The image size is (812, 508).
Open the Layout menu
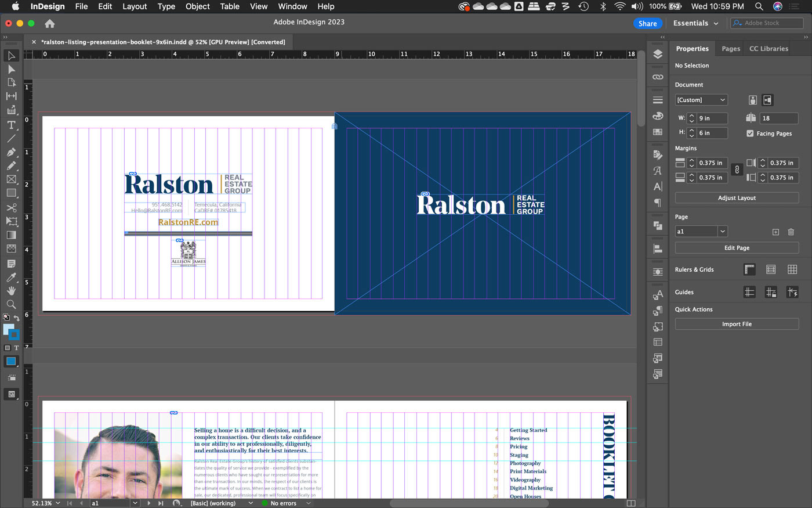click(135, 6)
